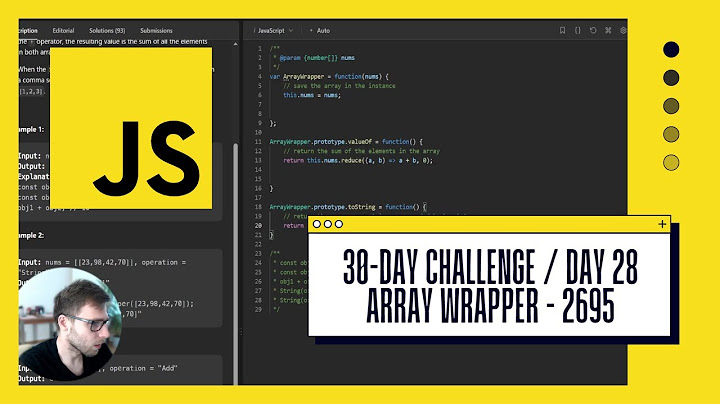Click the description panel scroll-up arrow

[x=236, y=45]
